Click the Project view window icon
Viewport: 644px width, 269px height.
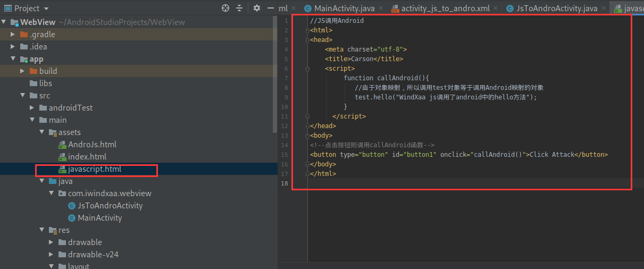tap(8, 8)
